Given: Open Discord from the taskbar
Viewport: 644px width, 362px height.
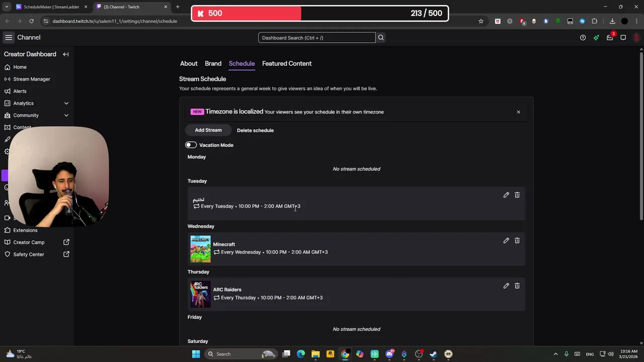Looking at the screenshot, I should coord(389,354).
